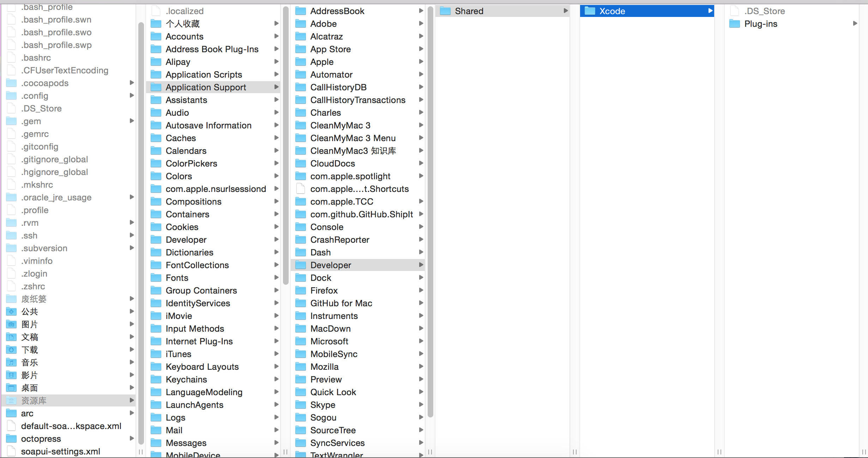The height and width of the screenshot is (458, 868).
Task: Toggle the .subversion folder expansion
Action: click(132, 248)
